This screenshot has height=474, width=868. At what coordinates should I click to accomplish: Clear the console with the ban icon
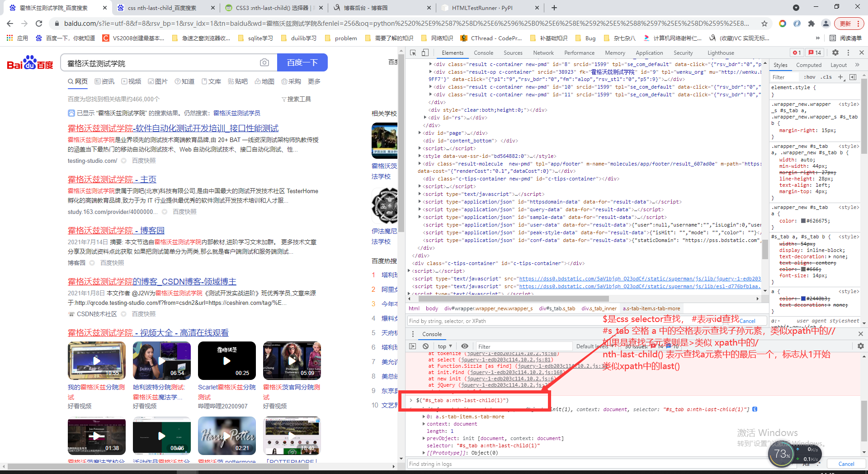[x=425, y=346]
